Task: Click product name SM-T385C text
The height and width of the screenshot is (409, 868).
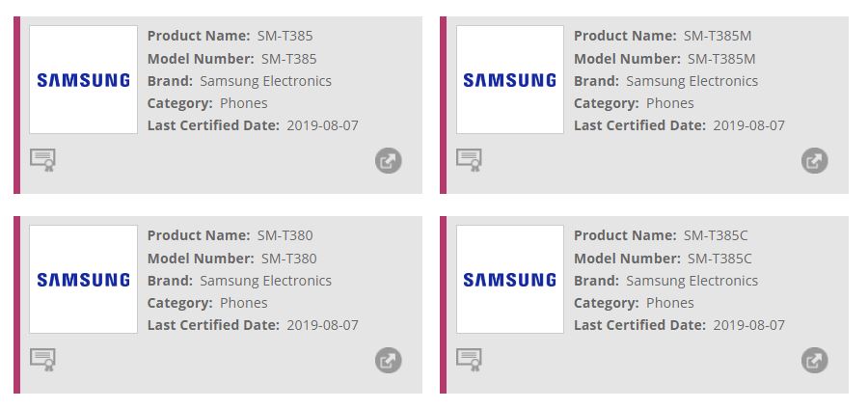Action: (x=718, y=235)
